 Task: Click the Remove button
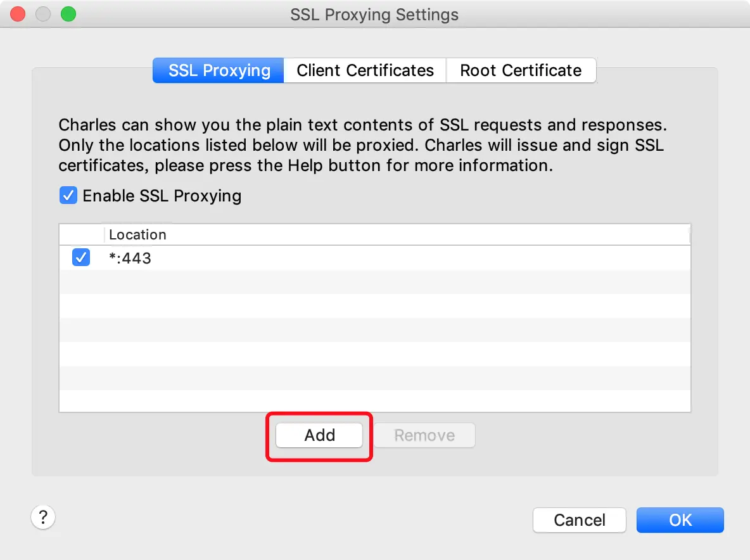(424, 435)
